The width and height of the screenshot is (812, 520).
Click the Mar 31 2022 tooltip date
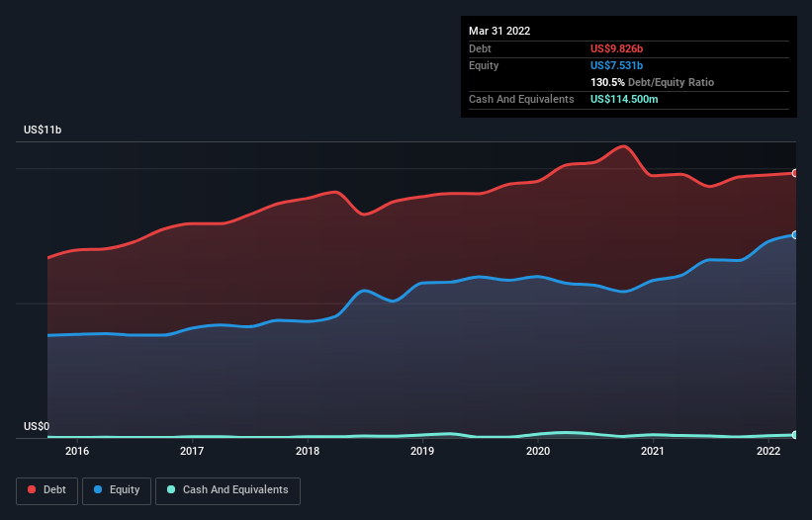(x=499, y=31)
